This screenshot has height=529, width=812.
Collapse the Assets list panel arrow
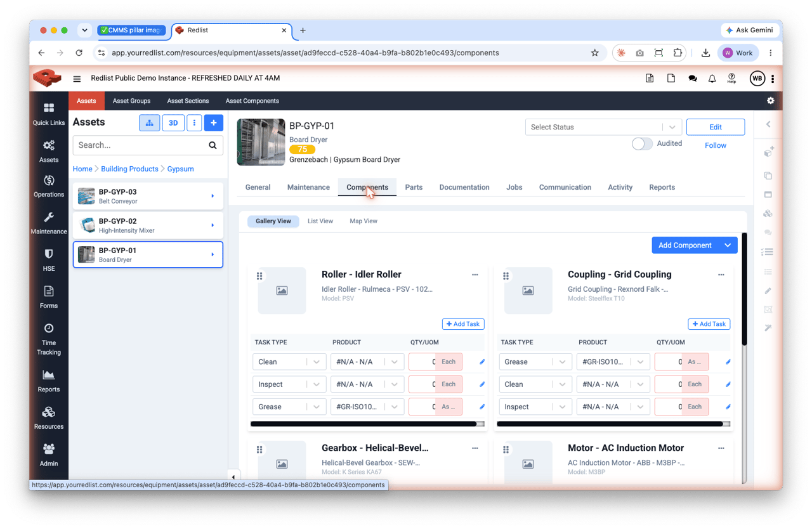pyautogui.click(x=233, y=477)
